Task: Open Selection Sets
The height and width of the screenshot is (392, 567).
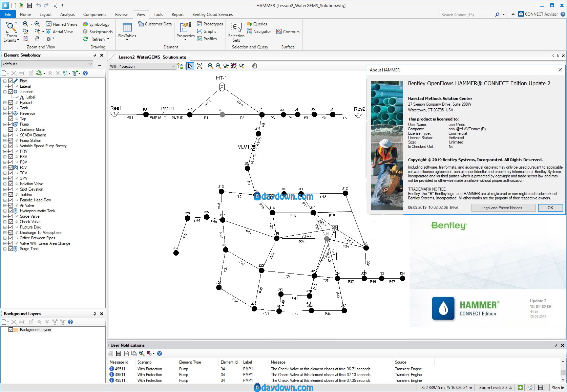Action: click(x=236, y=32)
